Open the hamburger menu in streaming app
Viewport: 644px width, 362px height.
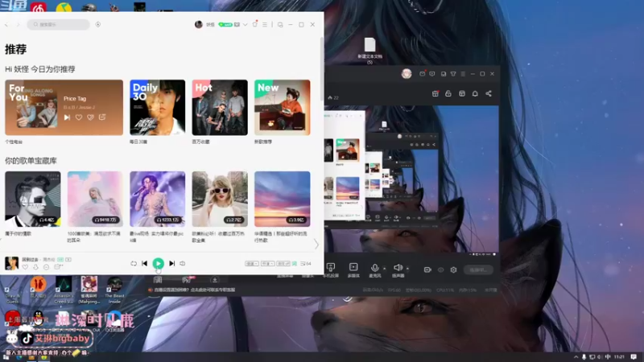[x=463, y=74]
